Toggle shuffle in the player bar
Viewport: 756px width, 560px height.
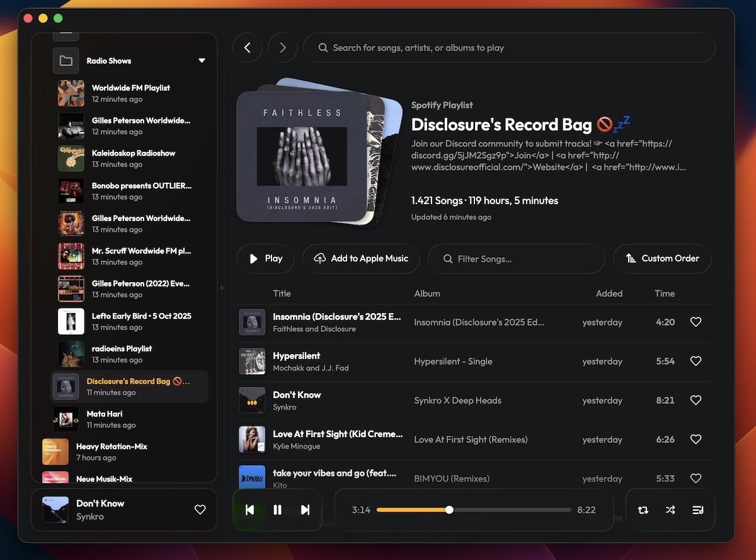pyautogui.click(x=670, y=510)
